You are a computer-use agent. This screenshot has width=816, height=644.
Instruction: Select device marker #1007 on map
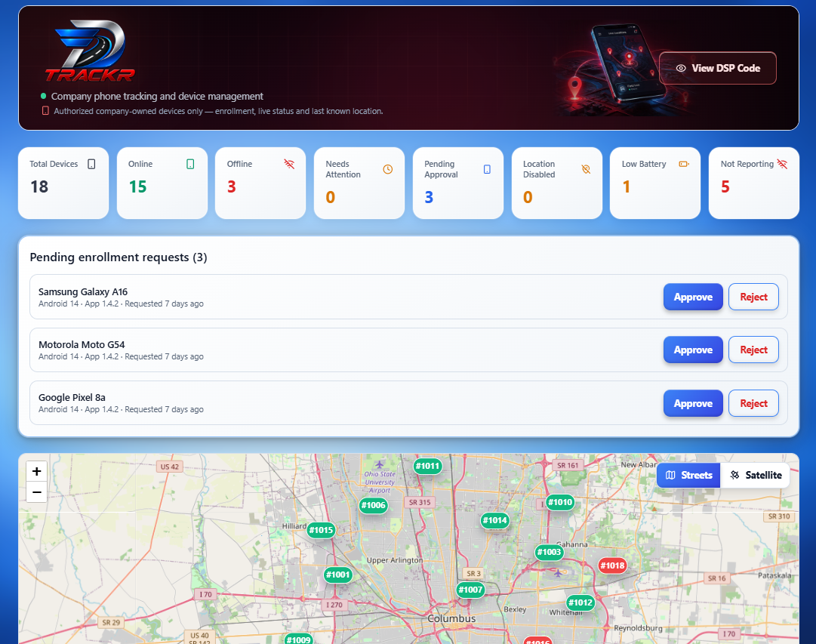(x=470, y=590)
